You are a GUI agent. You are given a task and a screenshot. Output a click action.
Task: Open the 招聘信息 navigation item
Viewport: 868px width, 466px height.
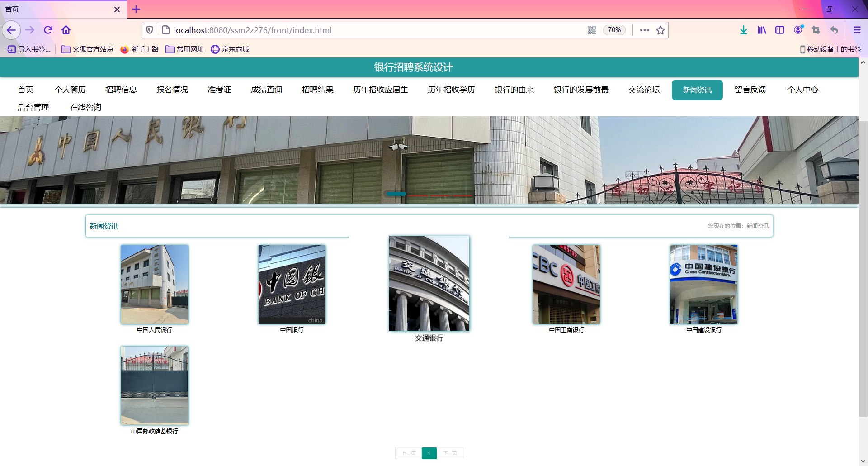tap(121, 90)
